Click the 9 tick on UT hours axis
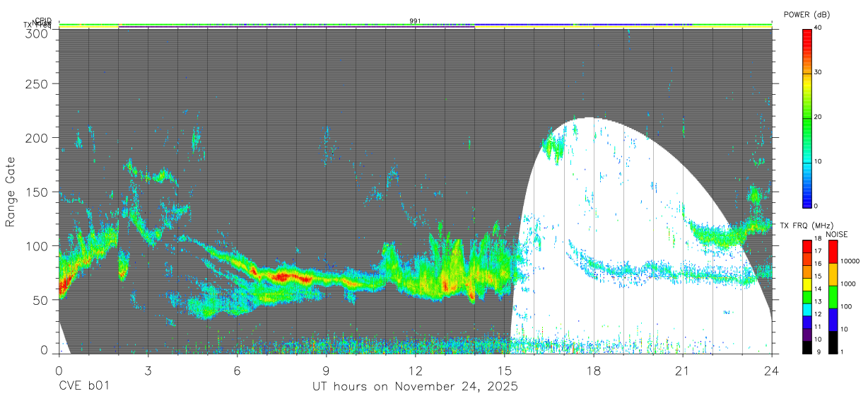Screen dimensions: 868x401 coord(326,370)
